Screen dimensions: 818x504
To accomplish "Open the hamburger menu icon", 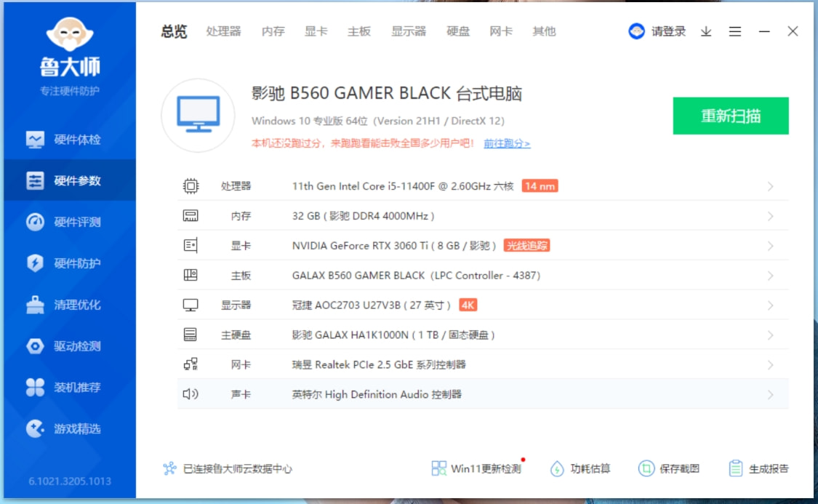I will coord(734,31).
